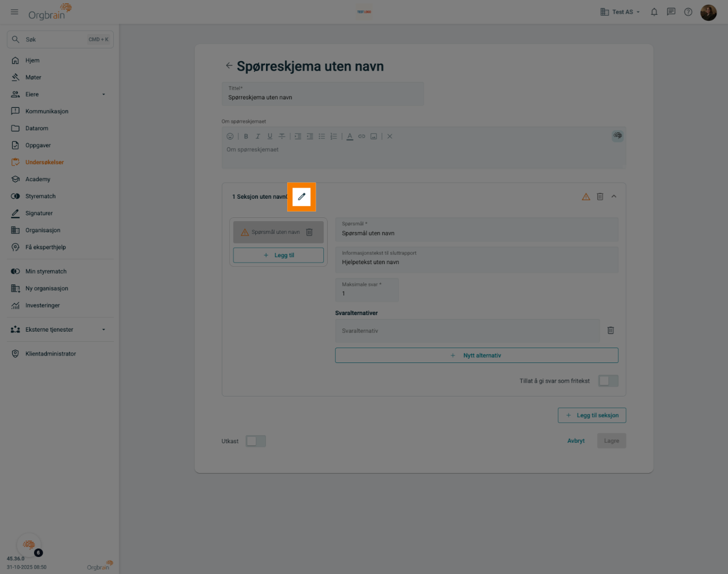Screen dimensions: 728x574
Task: Insert a bulleted list
Action: (322, 137)
